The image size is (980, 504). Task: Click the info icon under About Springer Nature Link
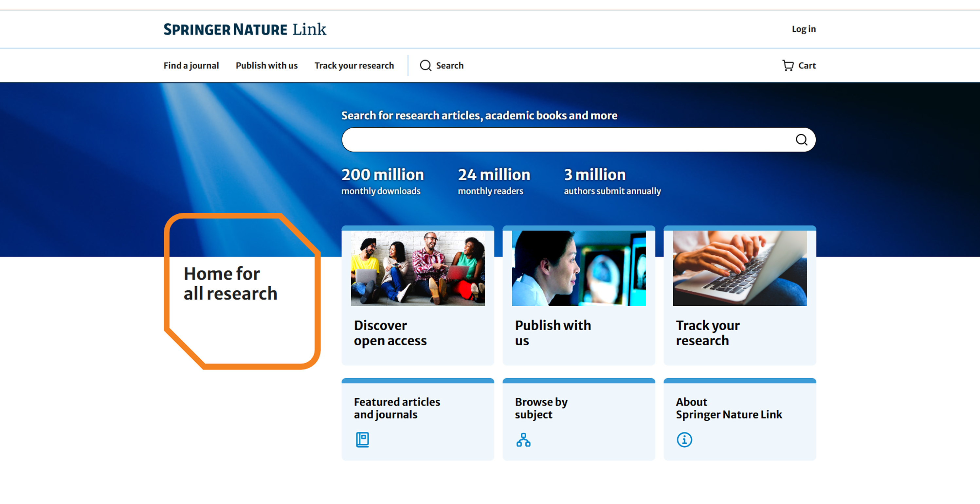684,440
